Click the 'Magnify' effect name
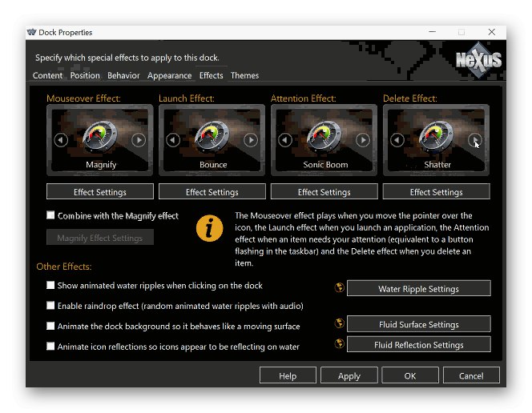 point(101,165)
